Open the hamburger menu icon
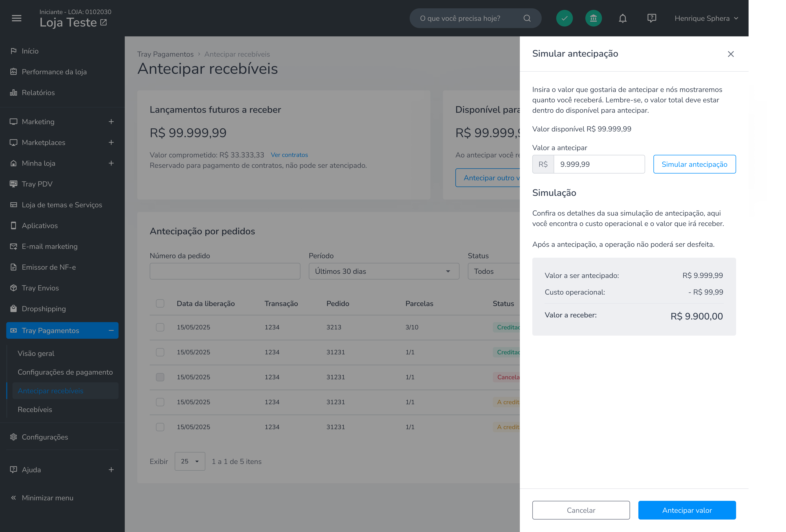This screenshot has height=532, width=786. 17,18
